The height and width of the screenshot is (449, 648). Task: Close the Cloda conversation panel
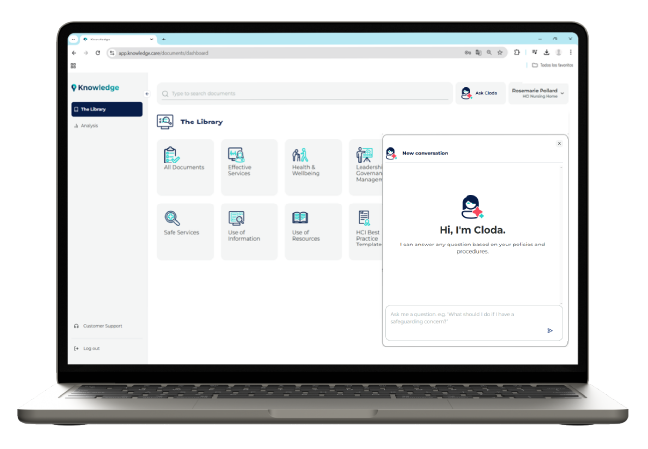559,143
